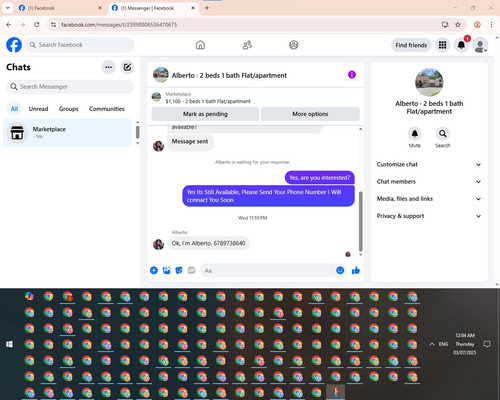Open the large house profile picture in right panel
The height and width of the screenshot is (400, 500).
(x=429, y=82)
